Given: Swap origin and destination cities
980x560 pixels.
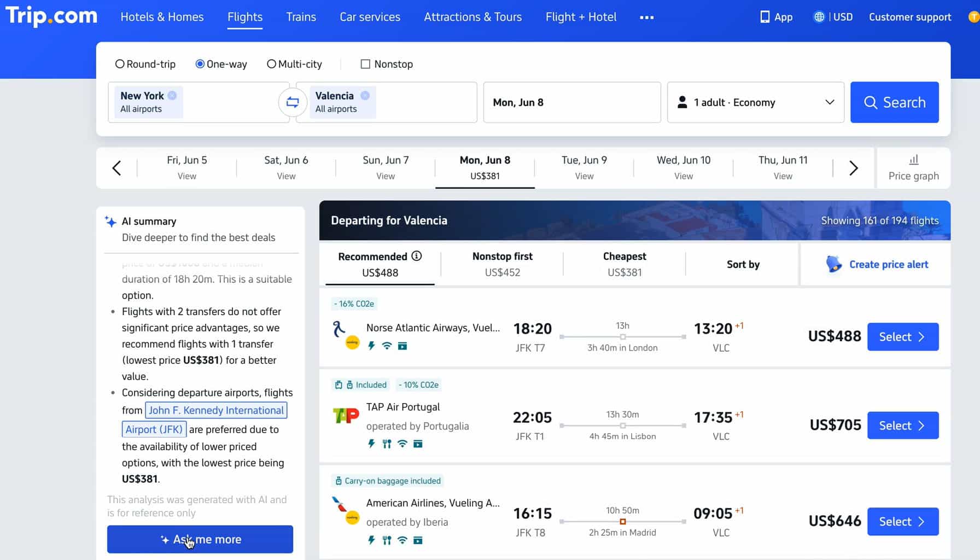Looking at the screenshot, I should [293, 102].
